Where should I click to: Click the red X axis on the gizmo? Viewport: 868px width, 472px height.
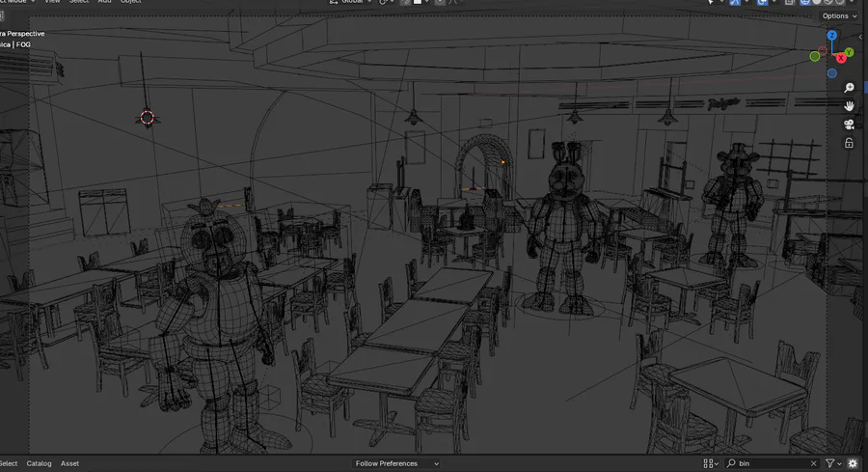(x=841, y=58)
